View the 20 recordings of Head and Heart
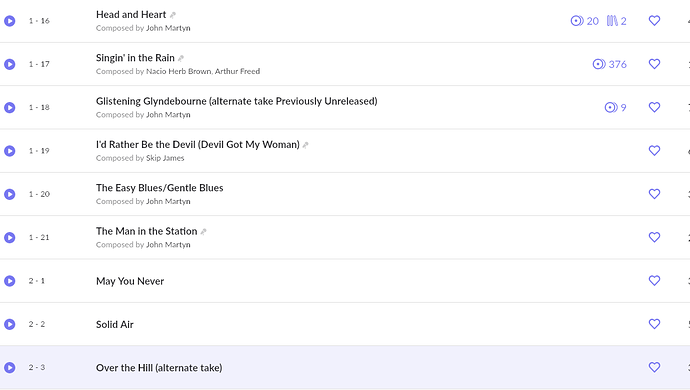Screen dimensions: 690x390 point(584,21)
